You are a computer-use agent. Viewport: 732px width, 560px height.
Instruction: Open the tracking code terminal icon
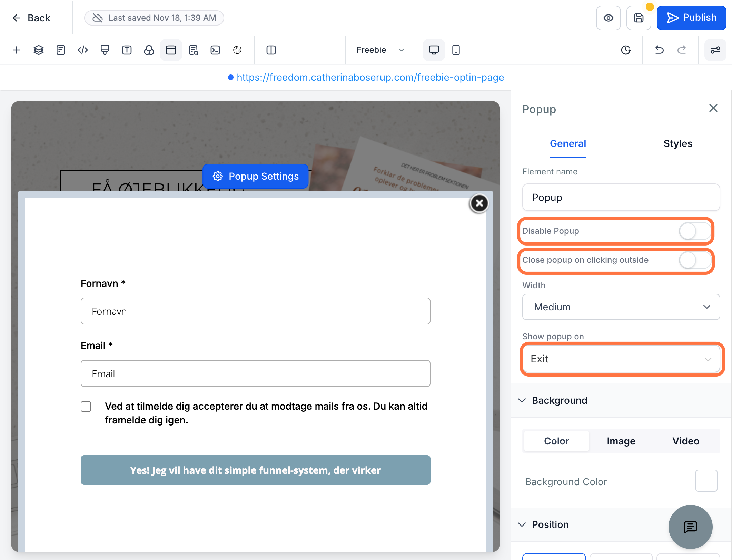[215, 50]
